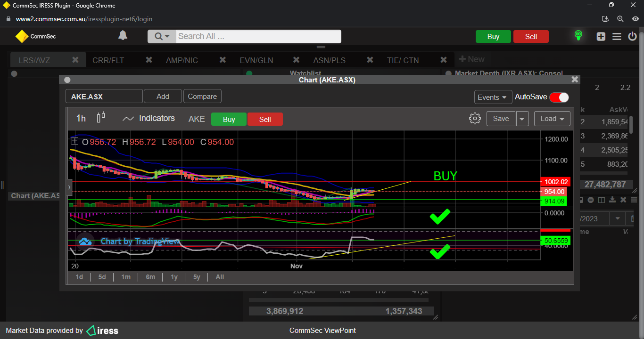Screen dimensions: 644x339
Task: Open the Load dropdown
Action: point(552,119)
